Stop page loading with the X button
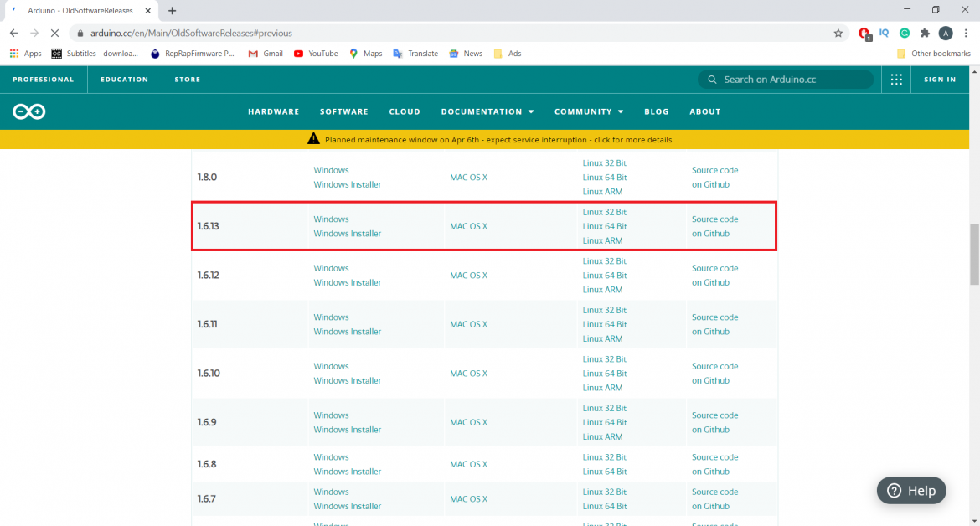Screen dimensions: 980x526 pos(55,34)
